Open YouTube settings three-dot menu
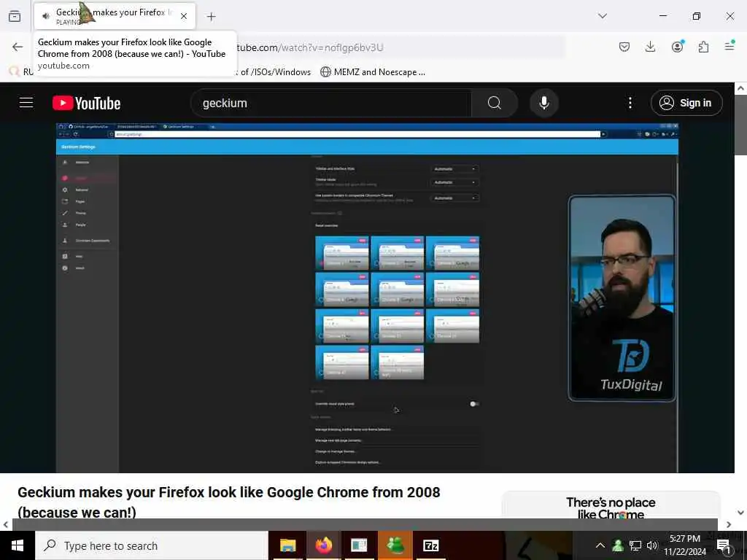747x560 pixels. tap(630, 103)
